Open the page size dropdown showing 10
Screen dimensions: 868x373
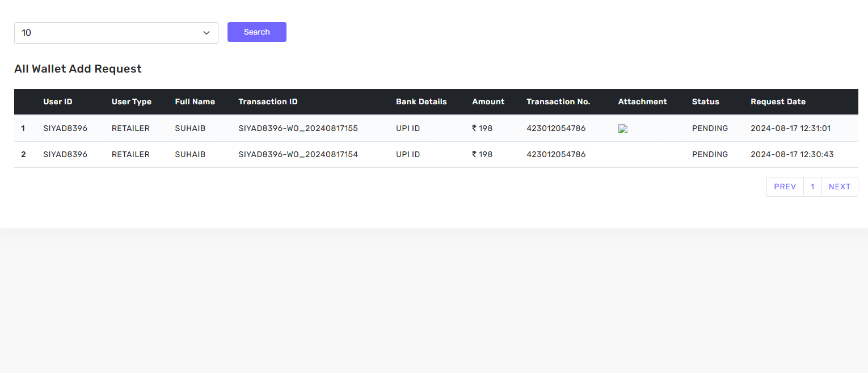[116, 33]
